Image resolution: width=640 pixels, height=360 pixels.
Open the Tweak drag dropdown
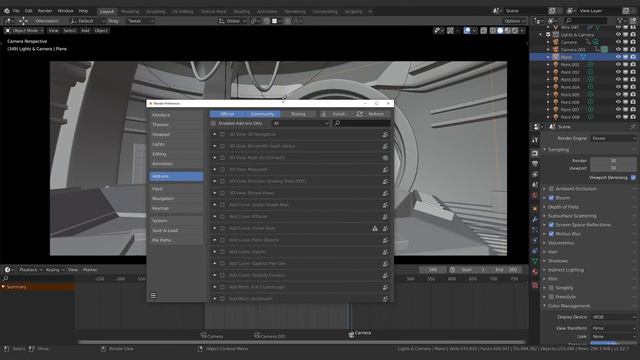(x=140, y=21)
